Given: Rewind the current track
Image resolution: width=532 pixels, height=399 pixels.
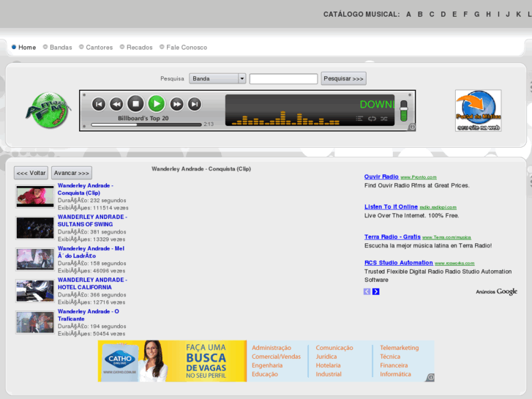Looking at the screenshot, I should [x=116, y=104].
